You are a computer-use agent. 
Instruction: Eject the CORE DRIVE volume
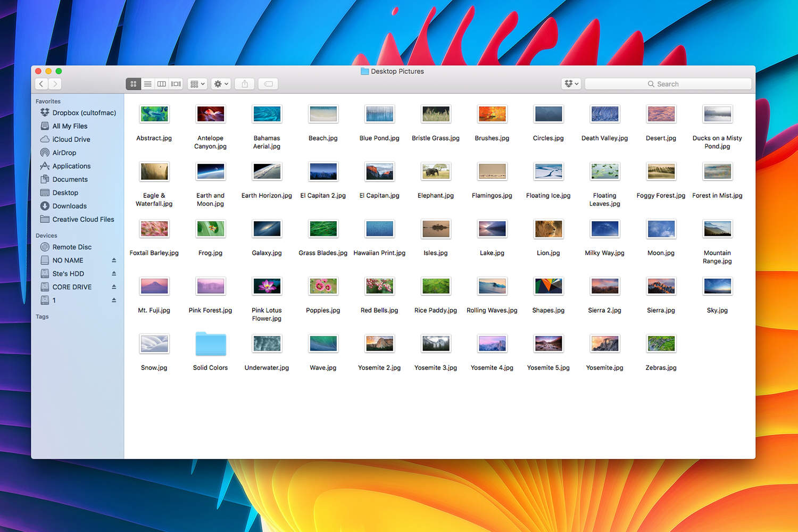[114, 287]
